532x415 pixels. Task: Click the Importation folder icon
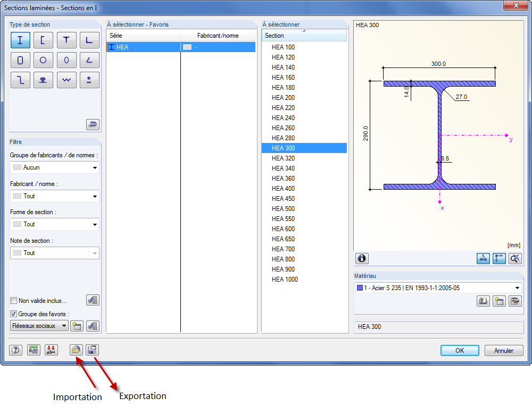tap(76, 350)
